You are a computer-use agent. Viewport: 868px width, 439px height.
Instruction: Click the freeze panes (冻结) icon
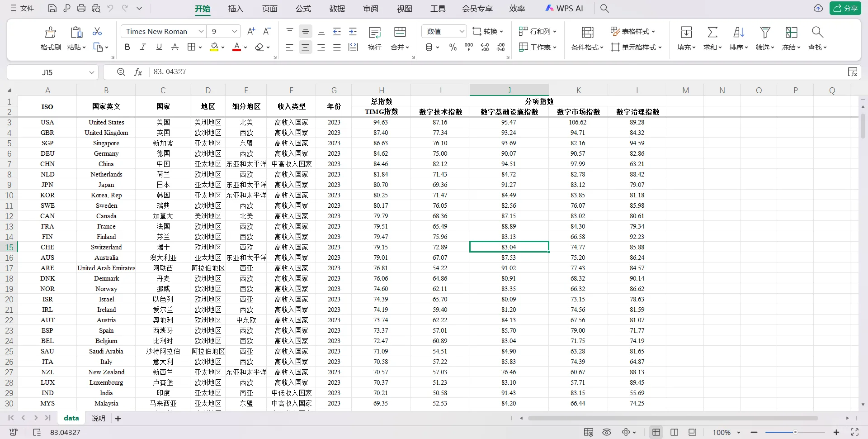791,38
